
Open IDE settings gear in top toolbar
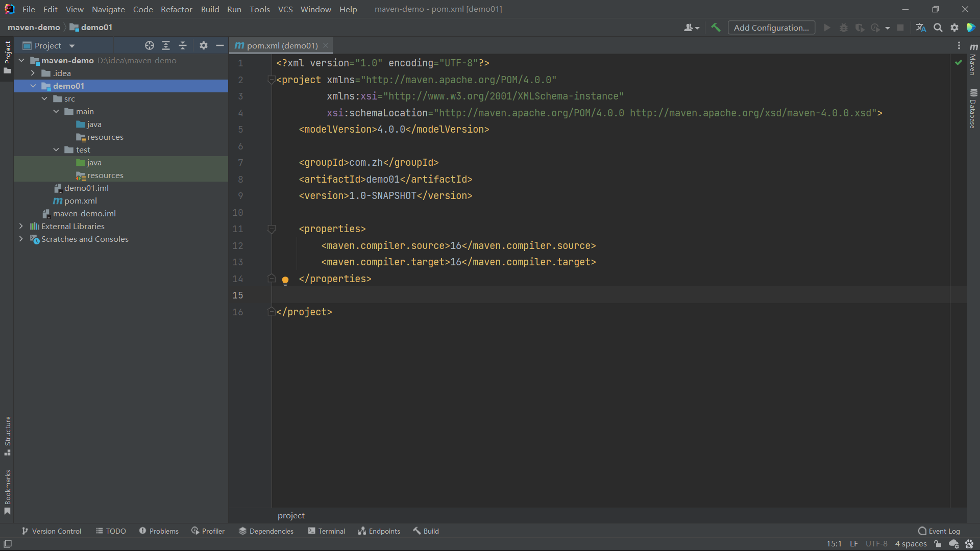click(x=954, y=28)
